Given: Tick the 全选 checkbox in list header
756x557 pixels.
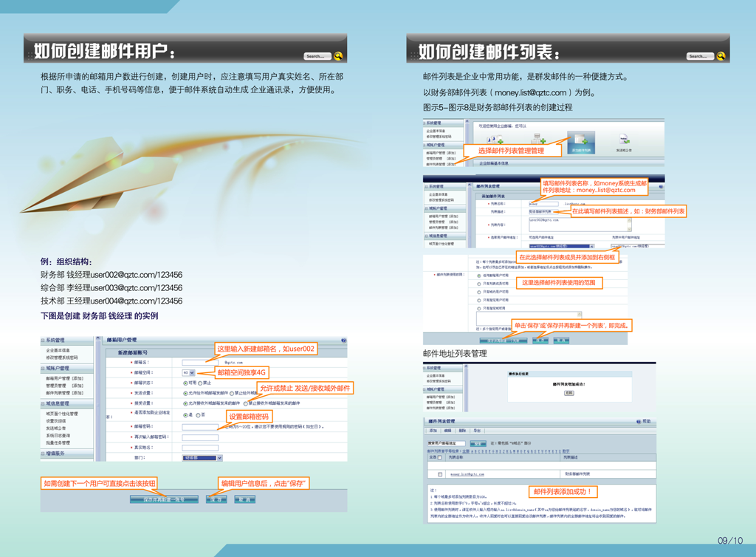Looking at the screenshot, I should [440, 457].
